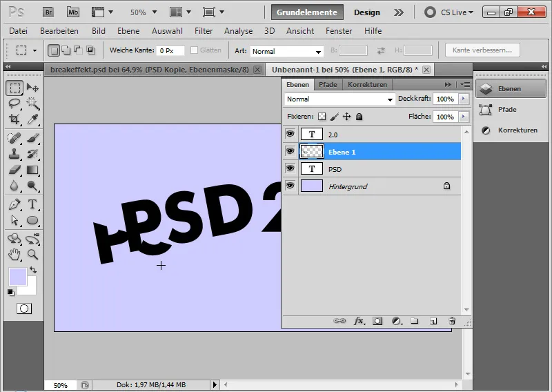Viewport: 552px width, 392px height.
Task: Select the Clone Stamp tool
Action: click(x=14, y=154)
